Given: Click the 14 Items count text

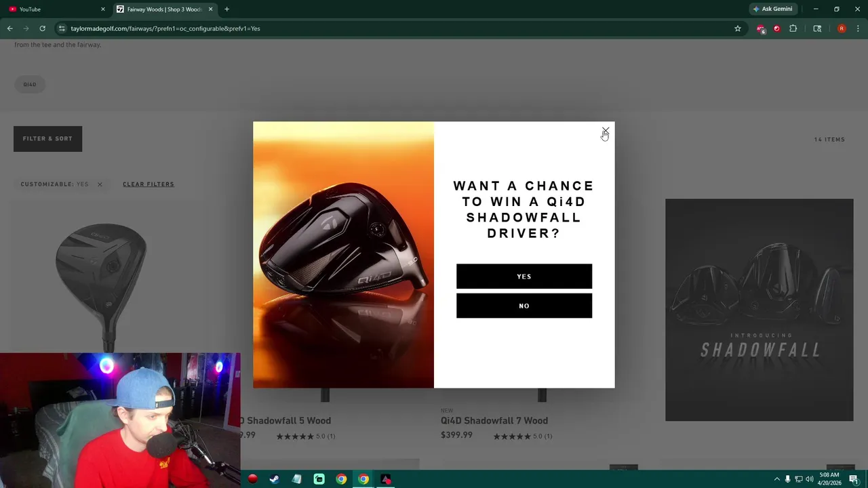Looking at the screenshot, I should (829, 140).
